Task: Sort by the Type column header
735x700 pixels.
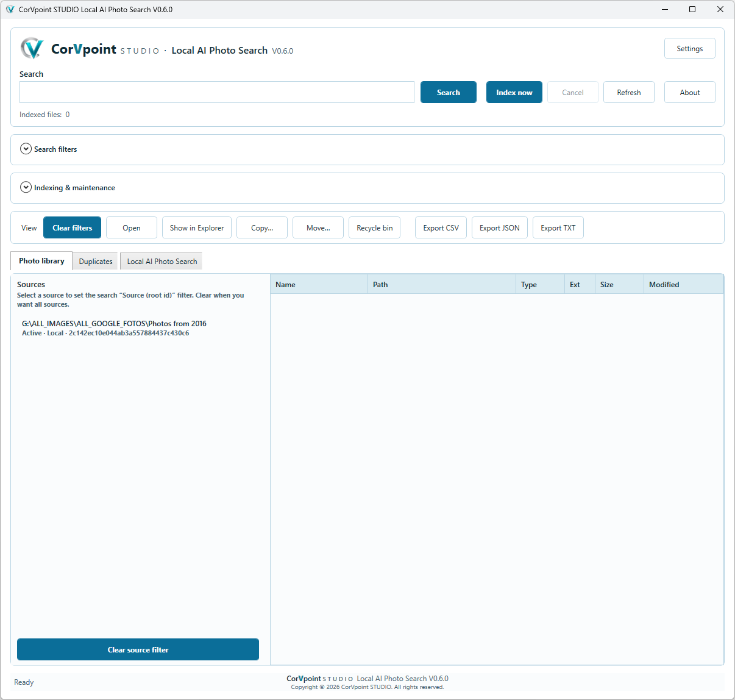Action: point(541,284)
